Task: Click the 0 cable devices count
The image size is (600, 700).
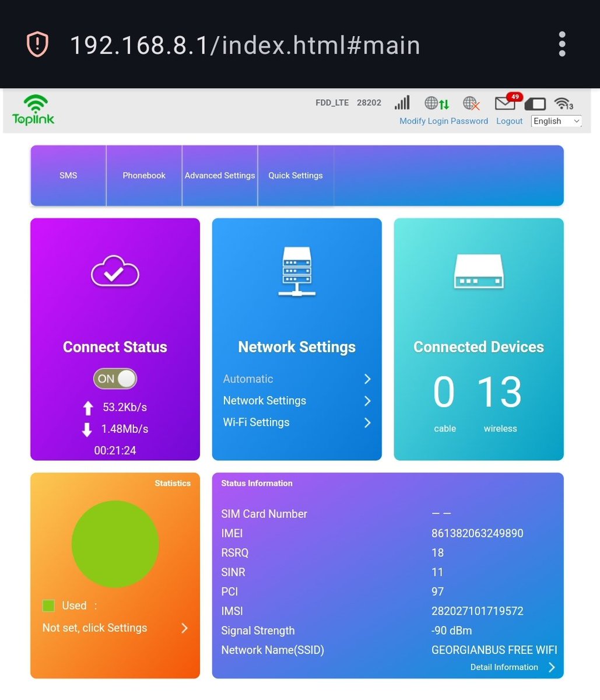Action: click(x=444, y=392)
